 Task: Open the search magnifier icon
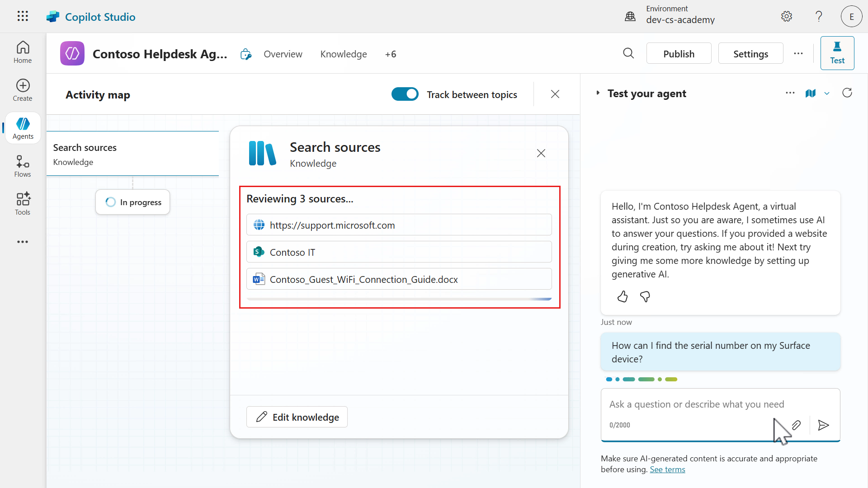[x=628, y=54]
